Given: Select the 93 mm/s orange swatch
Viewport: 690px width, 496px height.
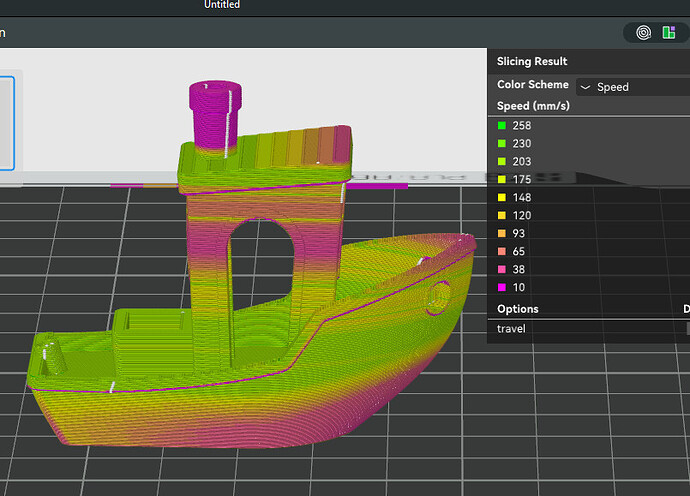Looking at the screenshot, I should (x=502, y=233).
